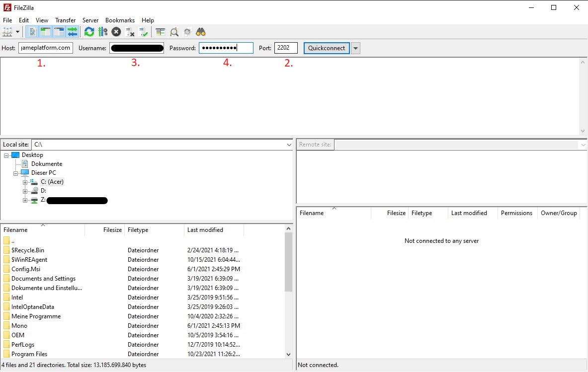Select Dokumente in the local tree
588x372 pixels.
(x=47, y=164)
